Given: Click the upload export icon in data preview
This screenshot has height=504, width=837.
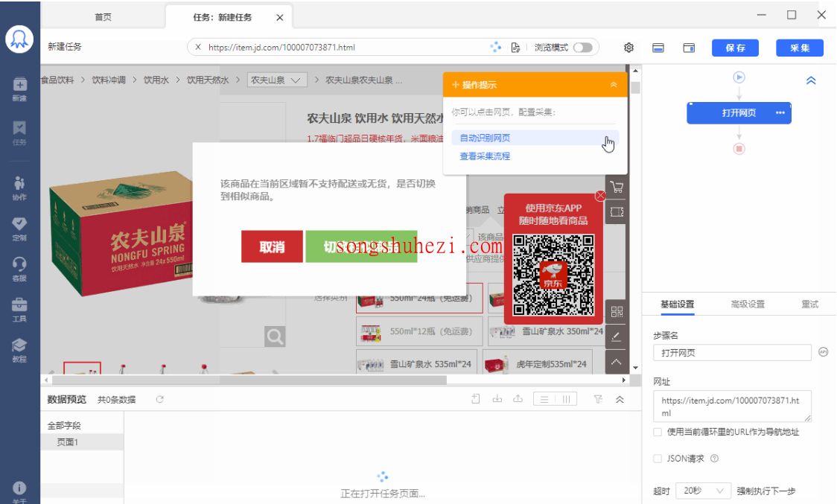Looking at the screenshot, I should (x=518, y=399).
